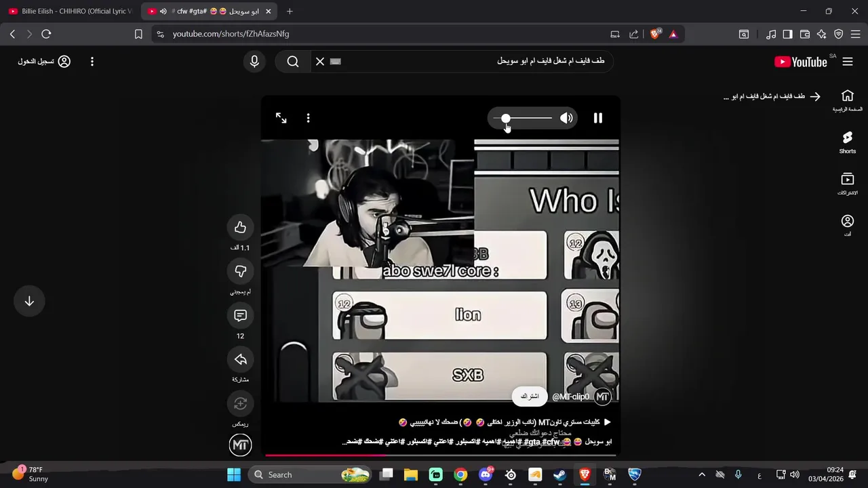Enter fullscreen on the Shorts player
Image resolution: width=868 pixels, height=488 pixels.
(281, 118)
